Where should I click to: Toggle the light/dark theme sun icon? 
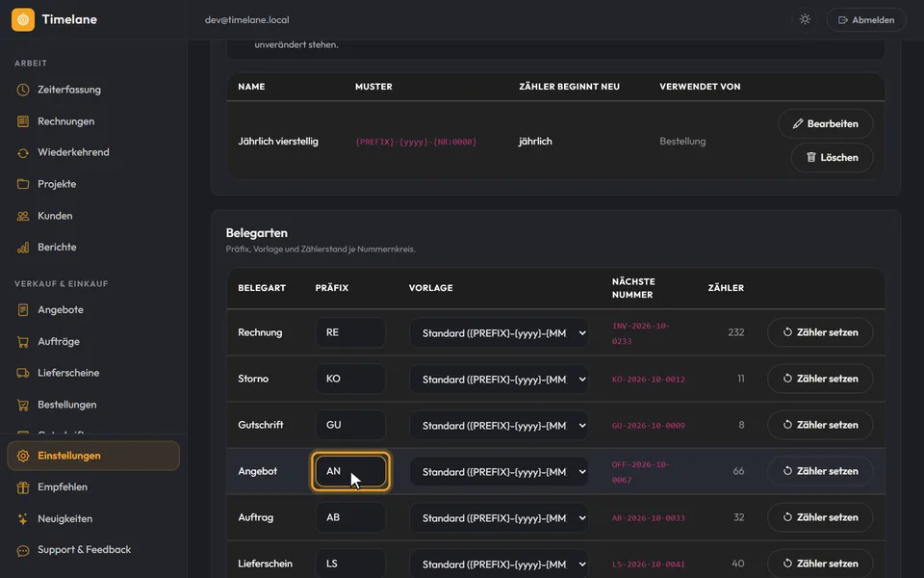805,19
